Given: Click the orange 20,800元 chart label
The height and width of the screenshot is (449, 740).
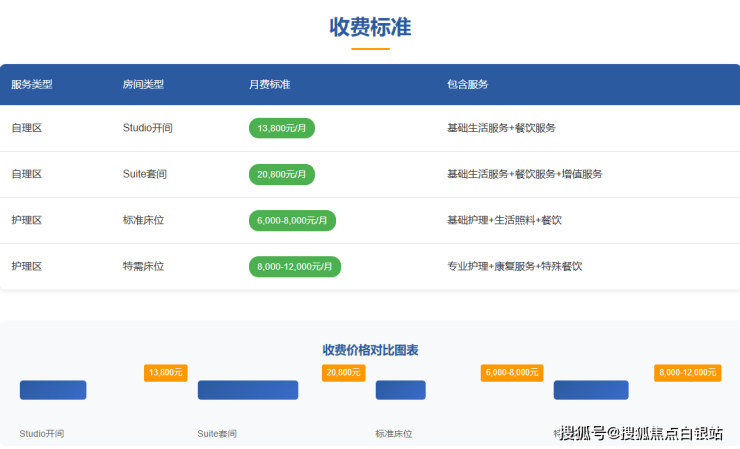Looking at the screenshot, I should point(343,372).
